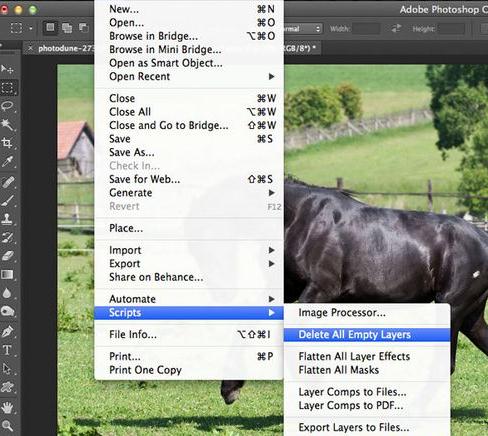Open the Style dropdown in options bar
Screen dimensions: 488x436
(x=303, y=29)
